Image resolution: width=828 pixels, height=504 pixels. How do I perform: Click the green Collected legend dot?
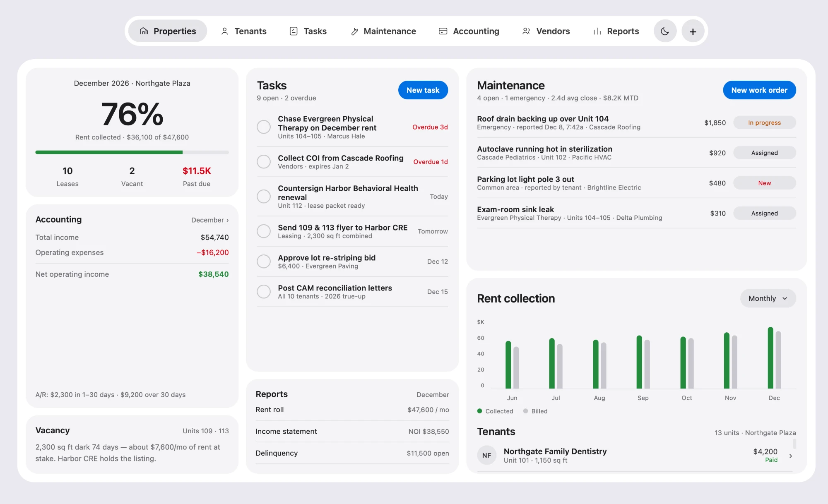(479, 411)
